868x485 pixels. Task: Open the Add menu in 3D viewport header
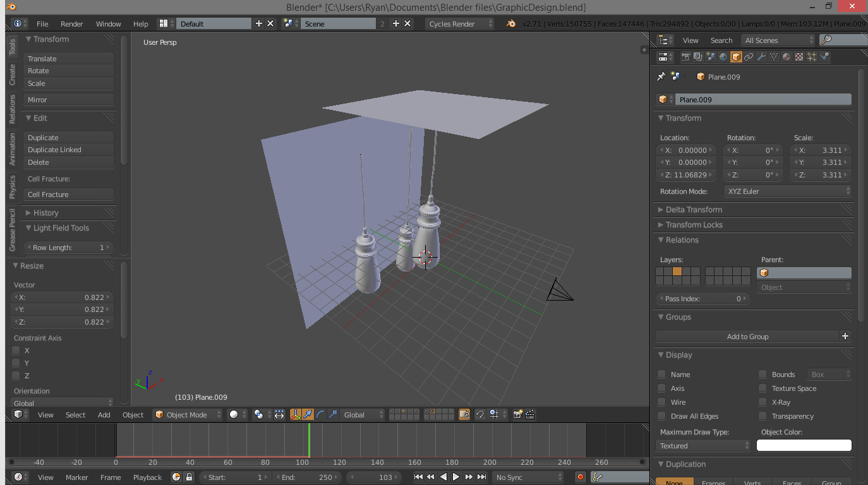pyautogui.click(x=104, y=414)
